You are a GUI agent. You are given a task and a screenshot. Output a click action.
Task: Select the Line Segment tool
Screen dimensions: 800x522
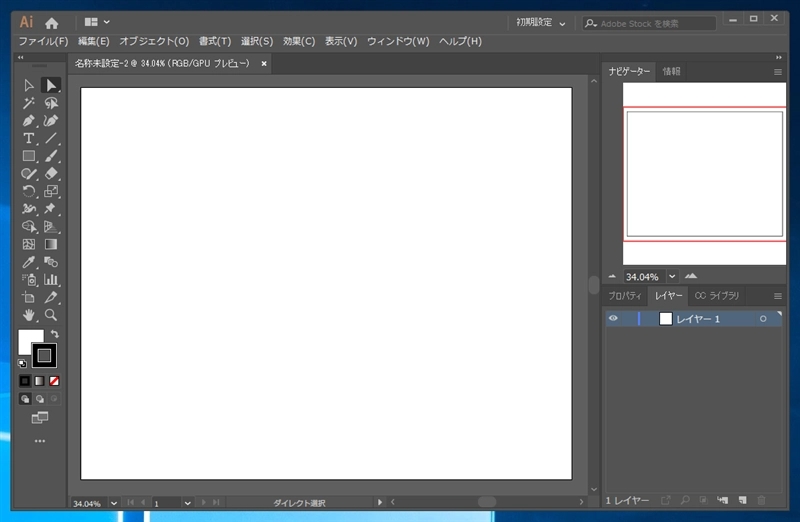coord(51,138)
